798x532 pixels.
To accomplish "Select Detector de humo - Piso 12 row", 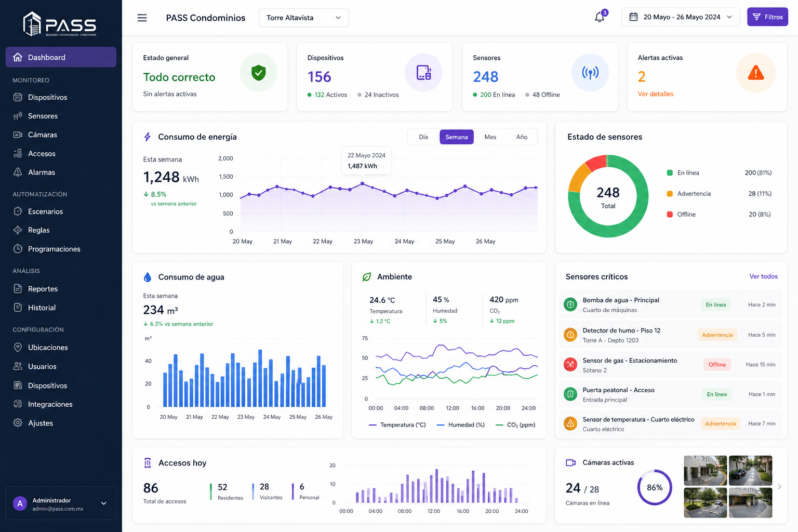I will pos(670,335).
